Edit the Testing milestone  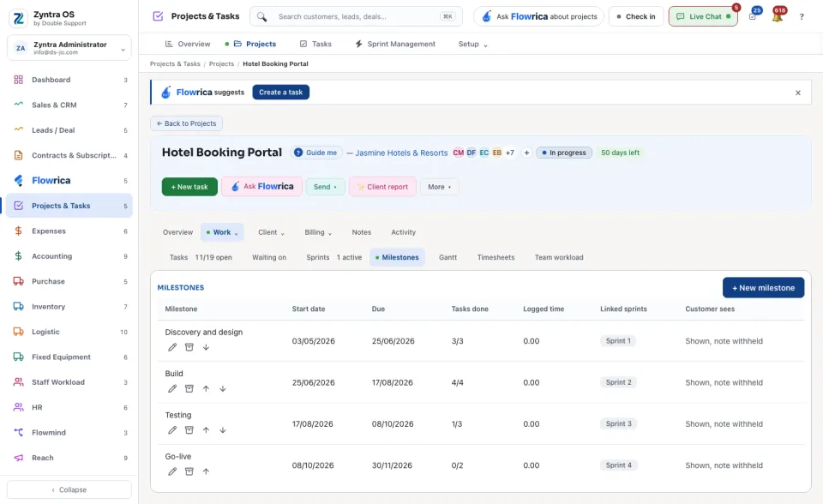click(x=172, y=430)
